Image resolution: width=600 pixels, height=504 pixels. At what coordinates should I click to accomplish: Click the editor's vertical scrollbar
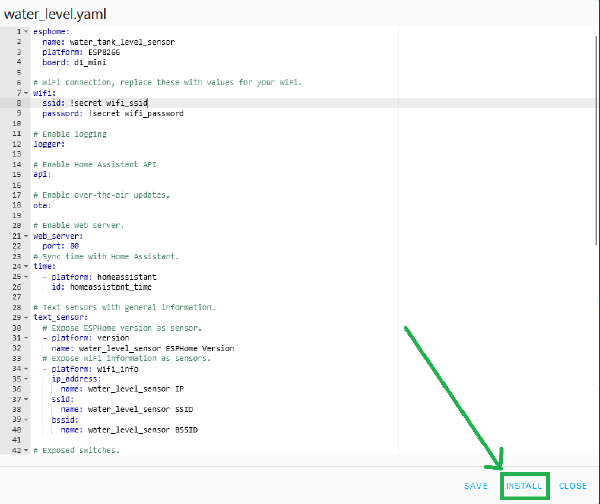(597, 150)
